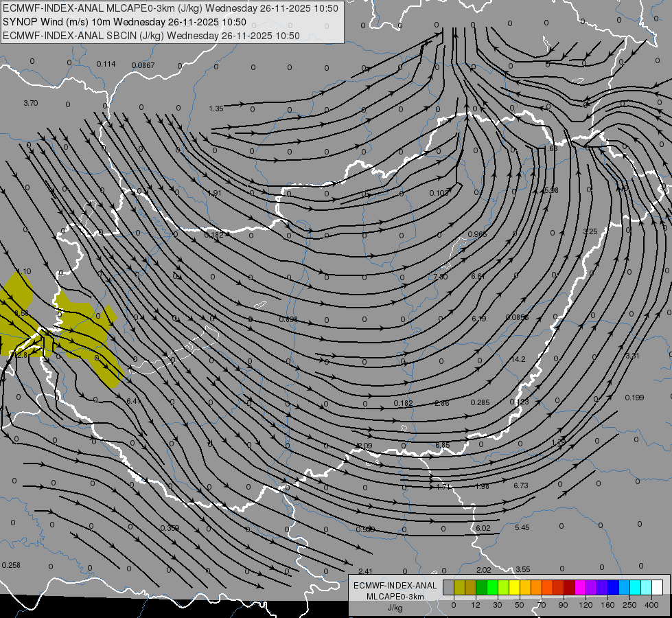Click the map value 3.55
Image resolution: width=672 pixels, height=618 pixels.
(523, 569)
